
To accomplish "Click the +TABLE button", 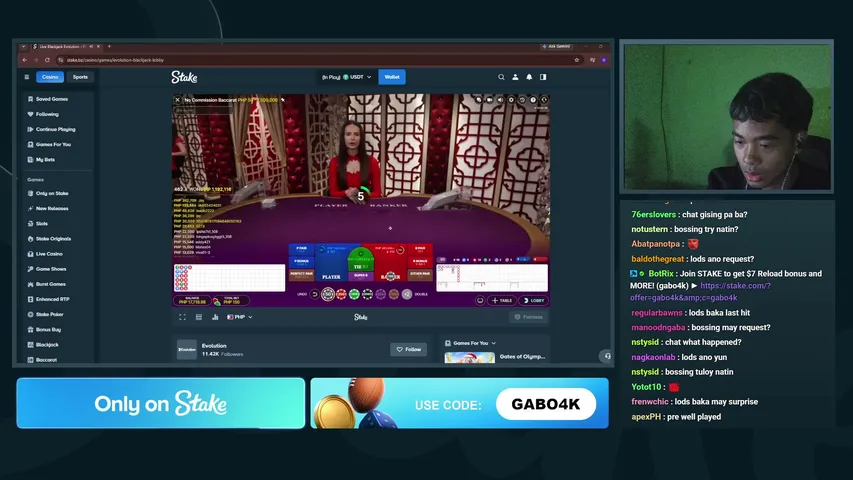I will point(502,300).
